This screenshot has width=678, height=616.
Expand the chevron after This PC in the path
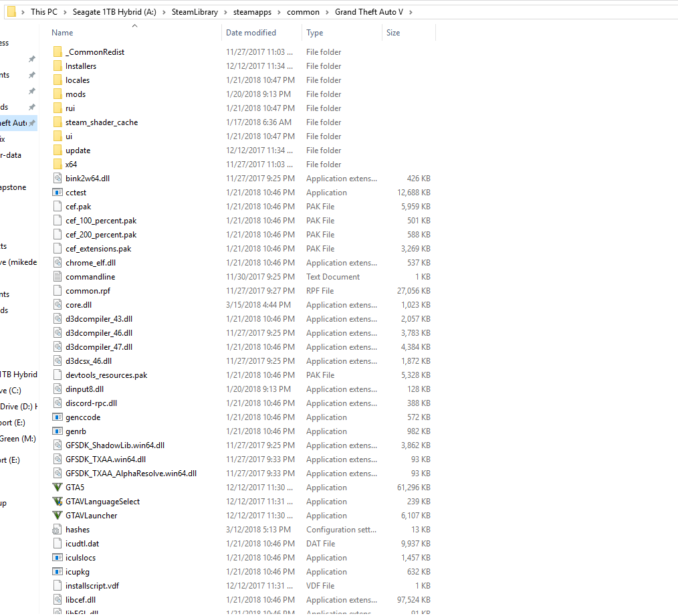click(x=65, y=12)
